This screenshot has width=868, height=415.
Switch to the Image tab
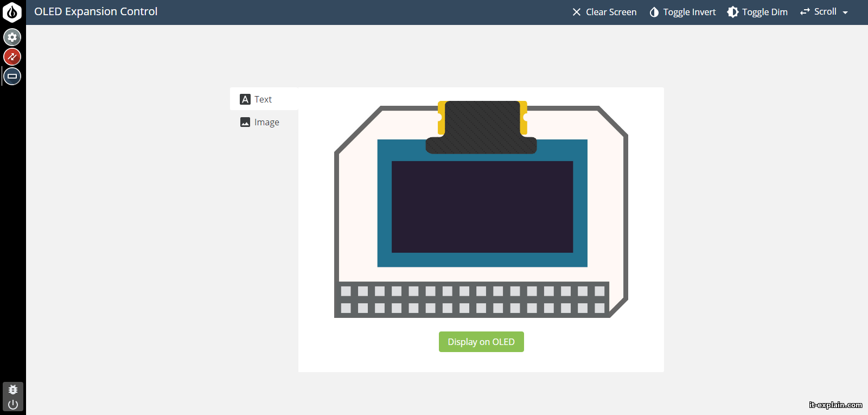click(266, 122)
